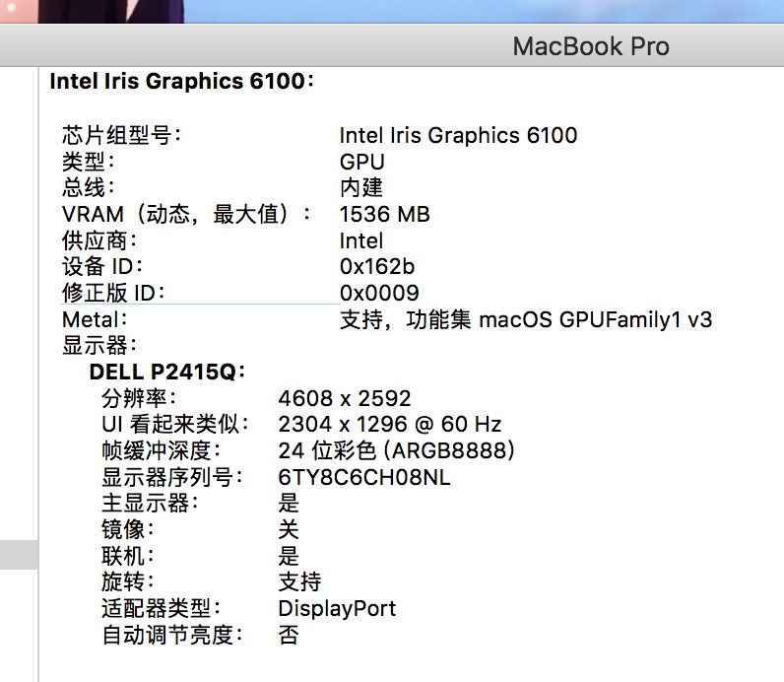The image size is (784, 682).
Task: Select the 4608 x 2592 resolution value
Action: pyautogui.click(x=345, y=398)
